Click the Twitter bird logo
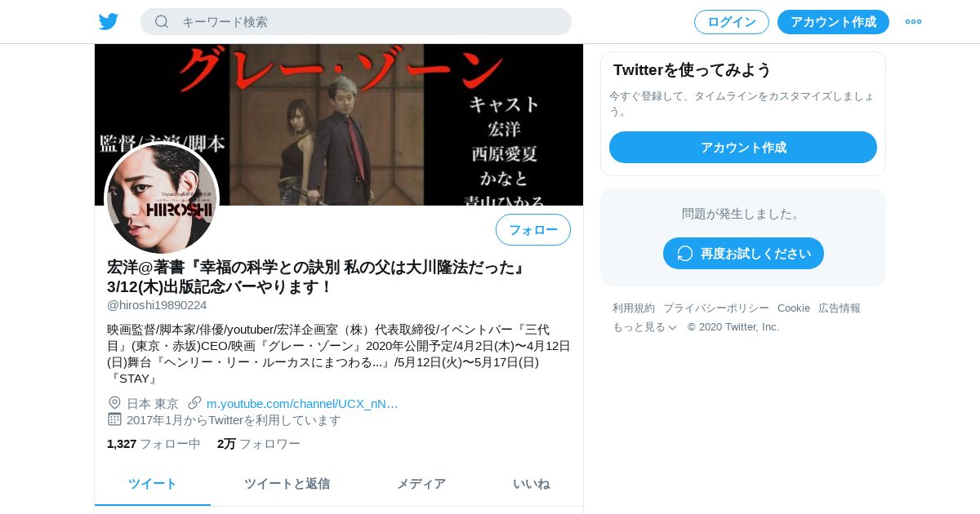 [x=109, y=22]
